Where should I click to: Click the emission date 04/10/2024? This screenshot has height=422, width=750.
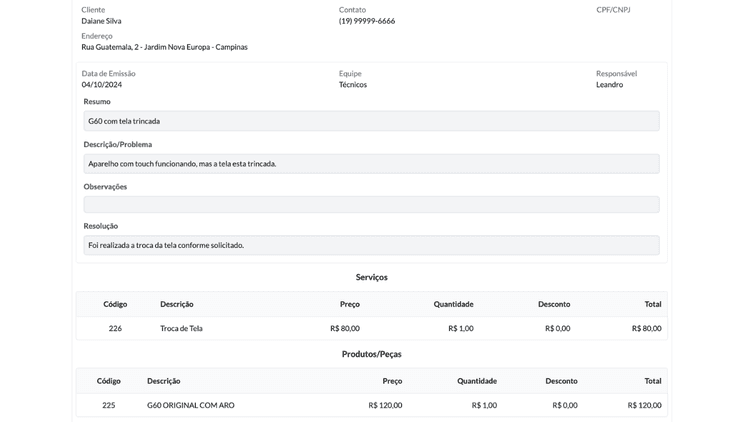(x=101, y=85)
